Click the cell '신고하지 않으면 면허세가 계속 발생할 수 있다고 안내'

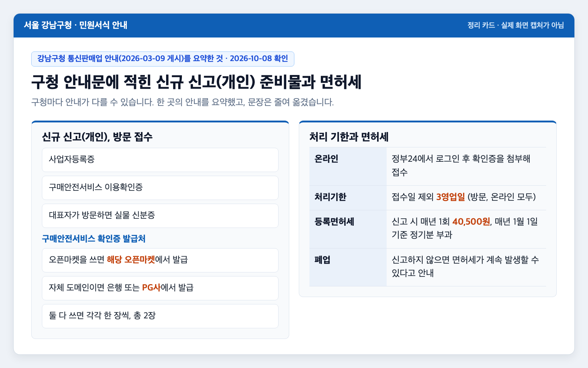pos(466,267)
